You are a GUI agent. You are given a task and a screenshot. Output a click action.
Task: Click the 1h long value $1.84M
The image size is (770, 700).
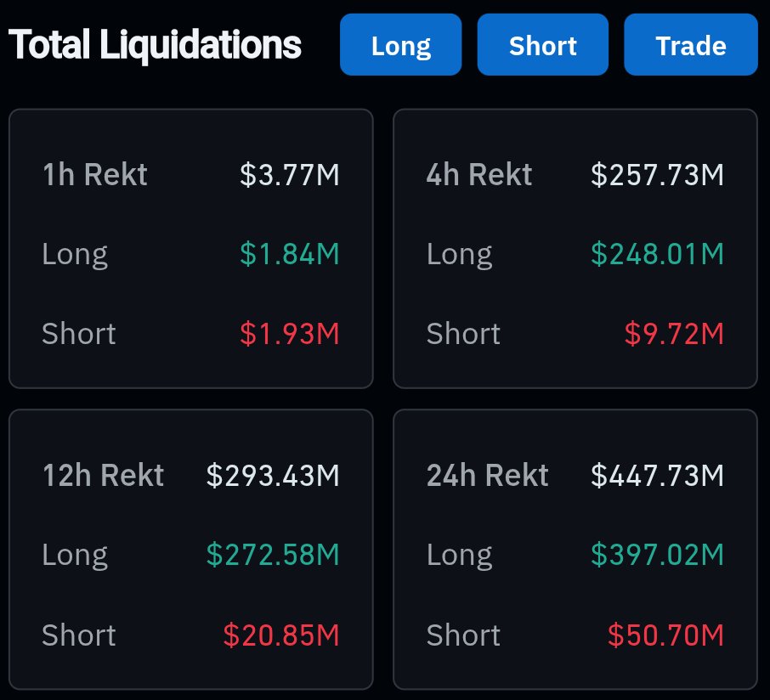tap(289, 254)
